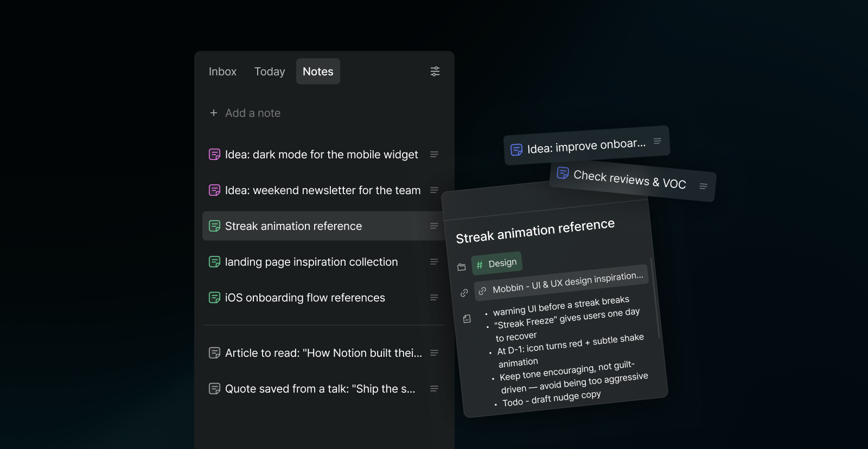Image resolution: width=868 pixels, height=449 pixels.
Task: Open note 'Quote saved from a talk'
Action: click(320, 389)
